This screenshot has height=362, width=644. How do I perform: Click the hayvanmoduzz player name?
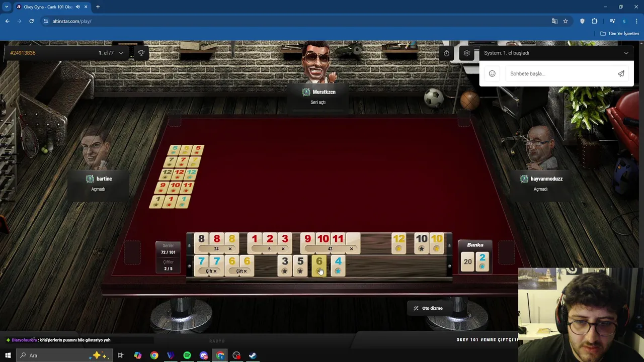pos(546,179)
